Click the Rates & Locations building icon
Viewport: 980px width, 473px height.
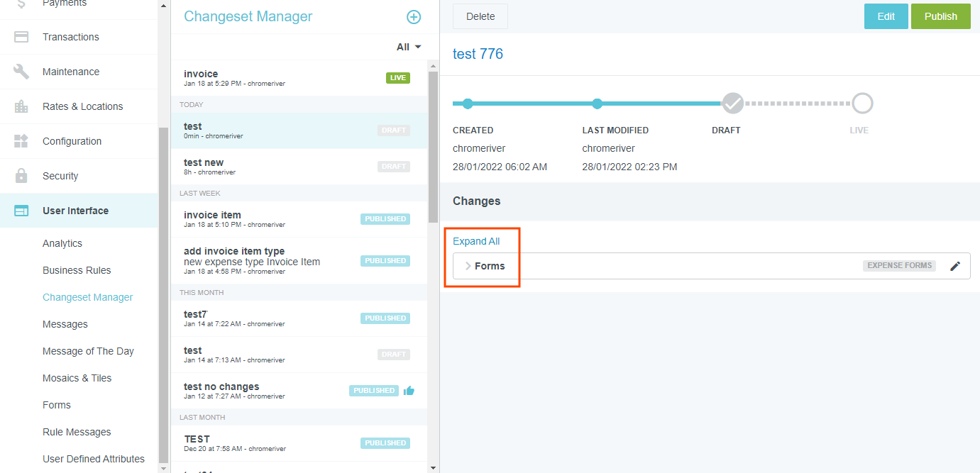click(21, 106)
